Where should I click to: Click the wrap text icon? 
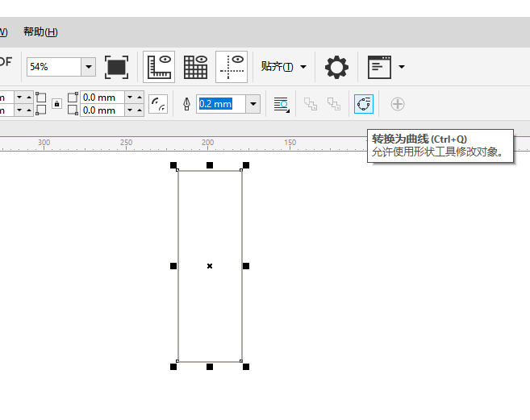click(x=282, y=104)
